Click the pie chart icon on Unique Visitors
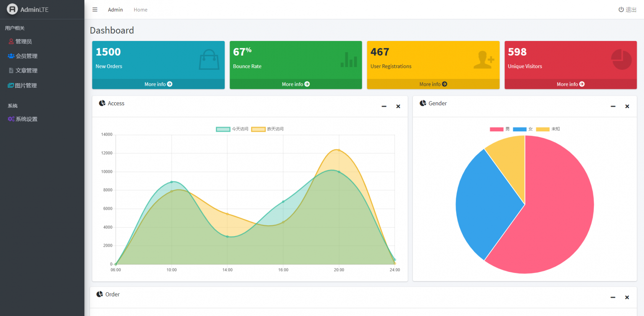The height and width of the screenshot is (316, 644). tap(621, 59)
